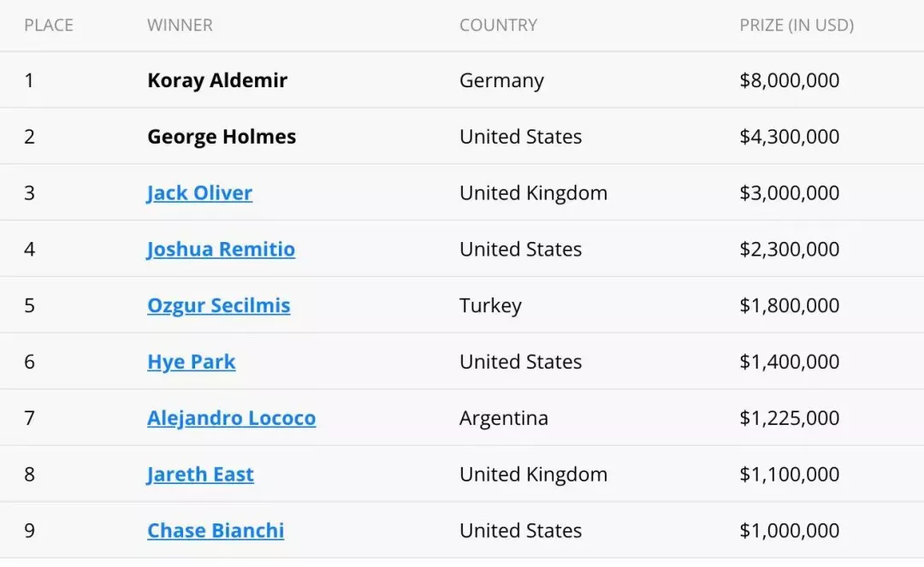The image size is (924, 567).
Task: Select the George Holmes name cell
Action: point(222,137)
